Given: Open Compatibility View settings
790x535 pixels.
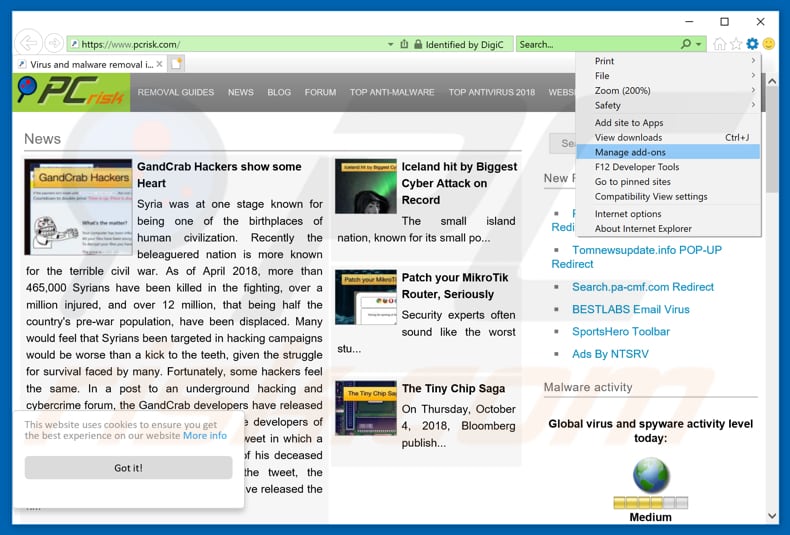Looking at the screenshot, I should coord(668,196).
